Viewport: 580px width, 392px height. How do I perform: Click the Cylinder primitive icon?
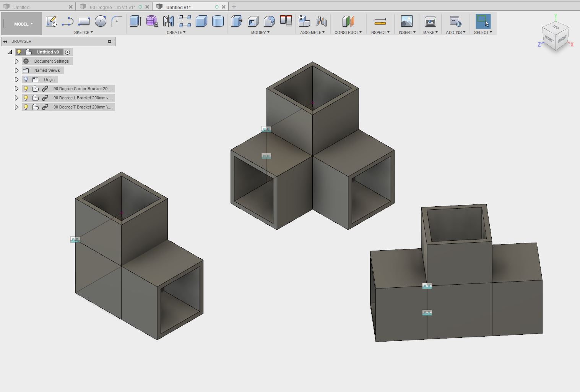pos(218,21)
